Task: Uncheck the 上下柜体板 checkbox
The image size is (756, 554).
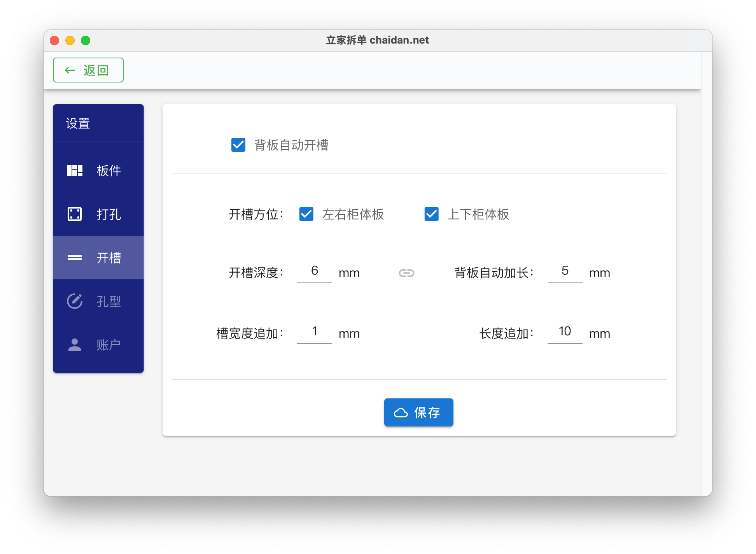Action: (x=432, y=214)
